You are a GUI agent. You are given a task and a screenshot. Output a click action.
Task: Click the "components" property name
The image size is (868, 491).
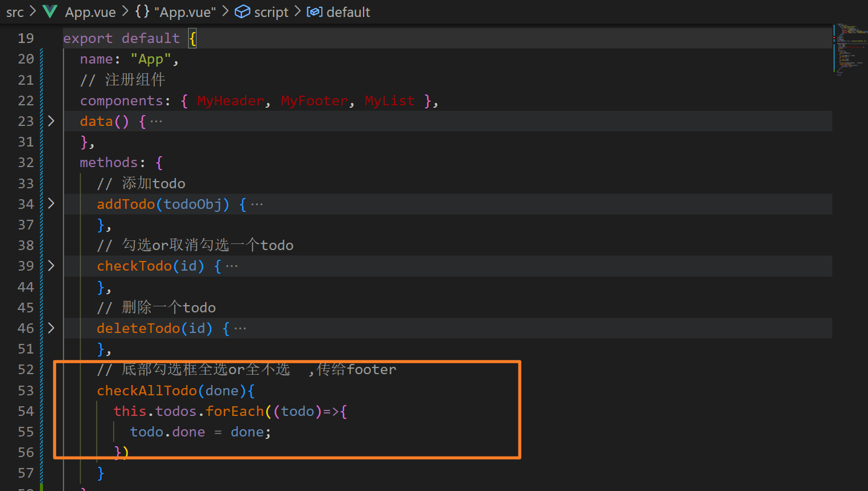(122, 101)
